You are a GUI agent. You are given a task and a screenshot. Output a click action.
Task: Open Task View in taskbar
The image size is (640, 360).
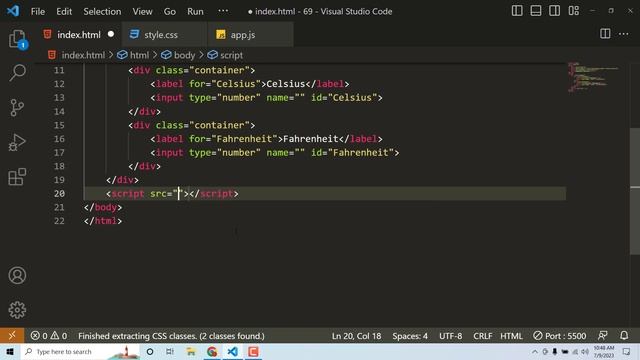click(170, 351)
